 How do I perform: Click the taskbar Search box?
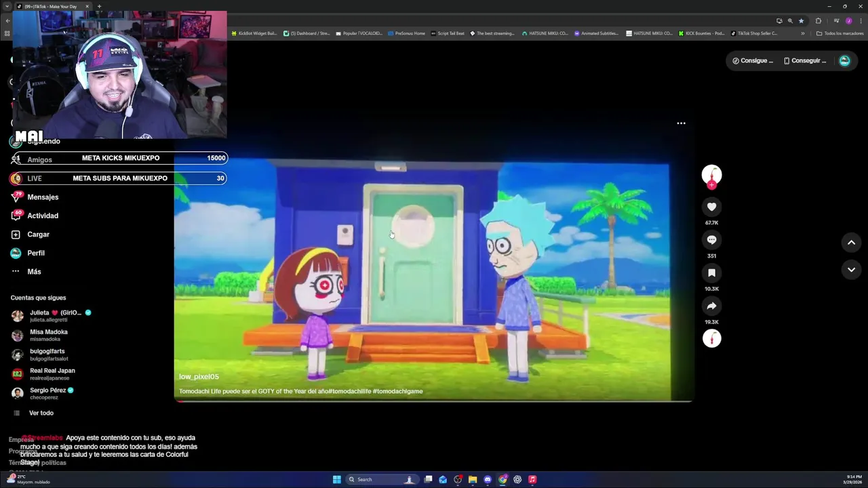382,479
